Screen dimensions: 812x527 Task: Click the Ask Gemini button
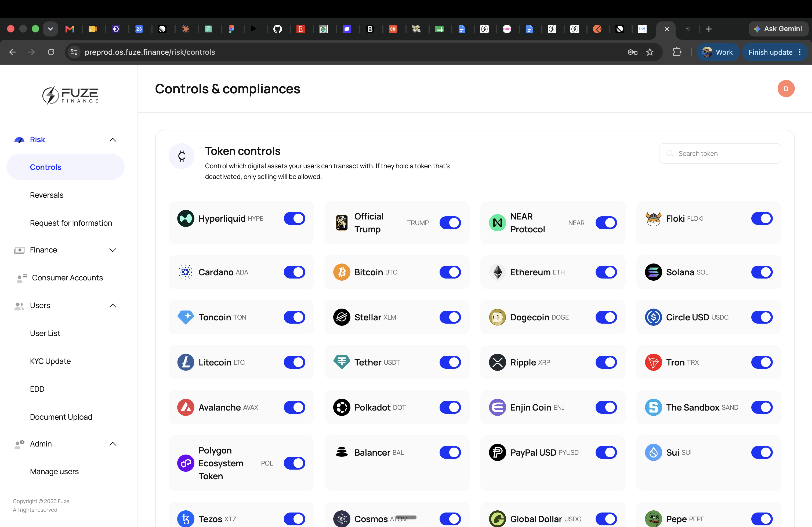[778, 29]
